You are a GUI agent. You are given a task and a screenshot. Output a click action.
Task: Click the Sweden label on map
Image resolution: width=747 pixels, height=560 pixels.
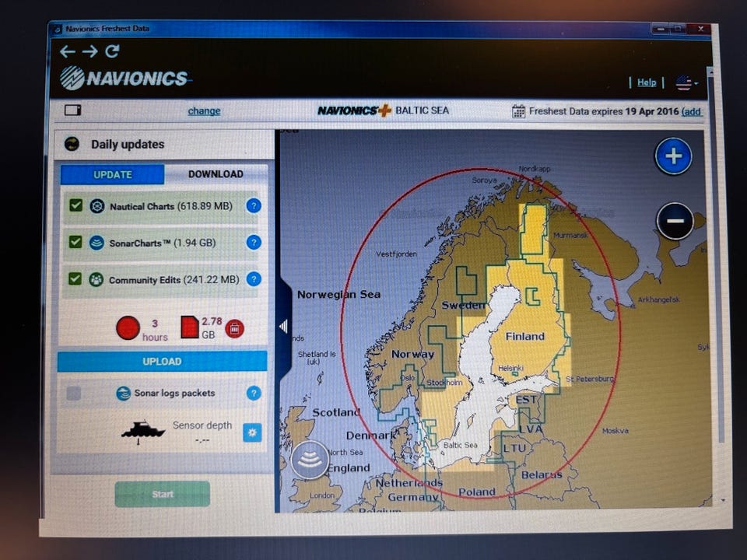(x=462, y=305)
